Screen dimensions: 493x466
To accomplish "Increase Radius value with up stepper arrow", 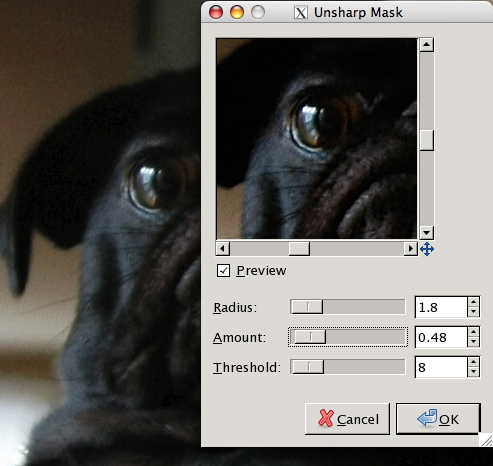I will [473, 302].
